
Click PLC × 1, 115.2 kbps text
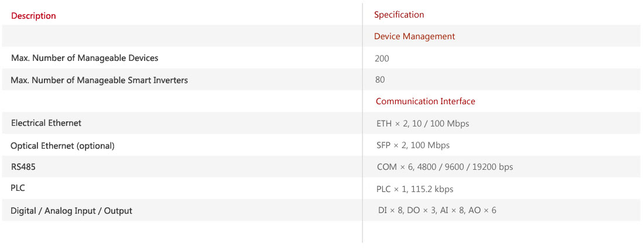coord(415,189)
